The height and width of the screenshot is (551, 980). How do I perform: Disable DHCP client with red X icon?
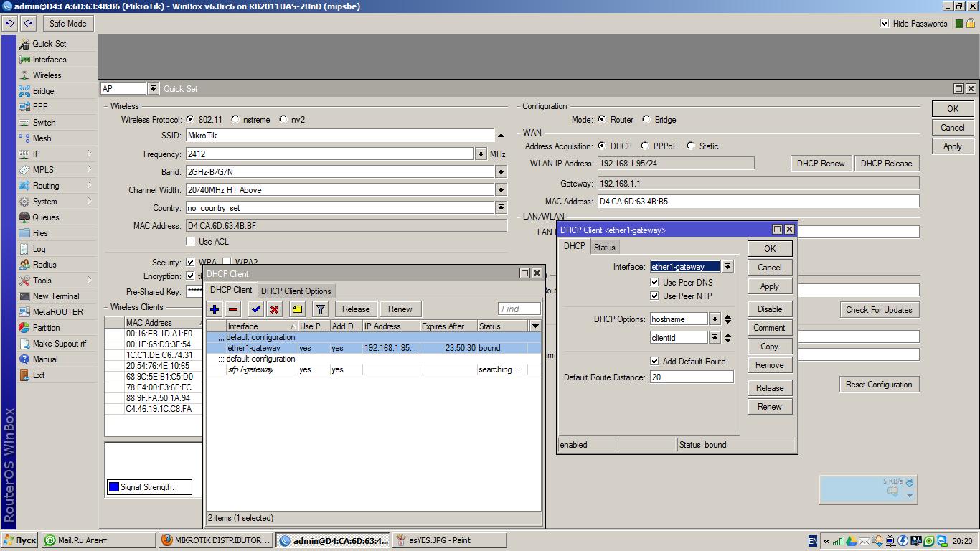pos(274,309)
